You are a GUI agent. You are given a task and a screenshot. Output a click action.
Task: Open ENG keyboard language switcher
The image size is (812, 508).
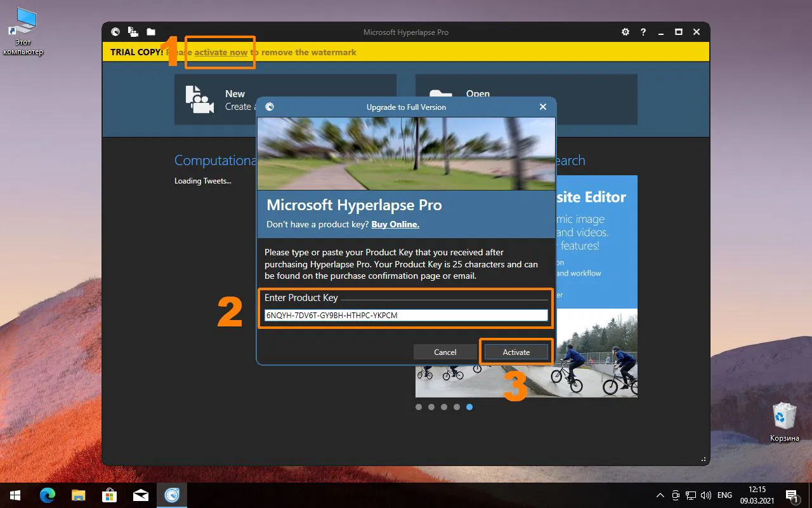724,495
